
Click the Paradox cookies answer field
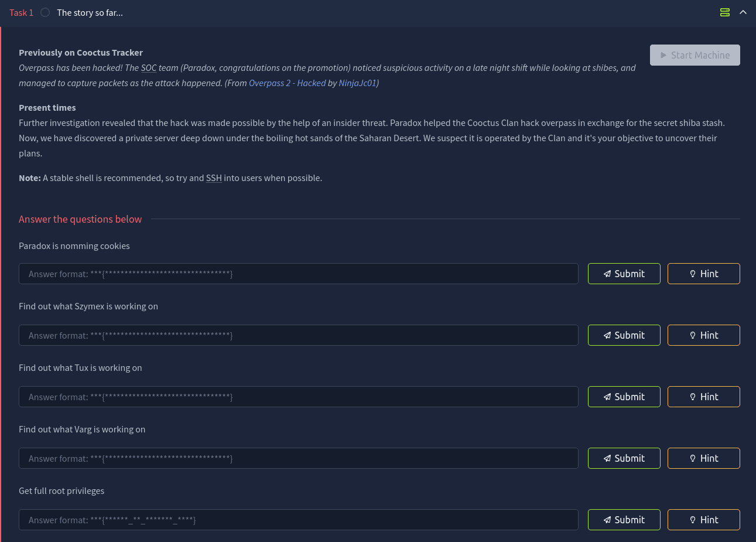tap(299, 274)
